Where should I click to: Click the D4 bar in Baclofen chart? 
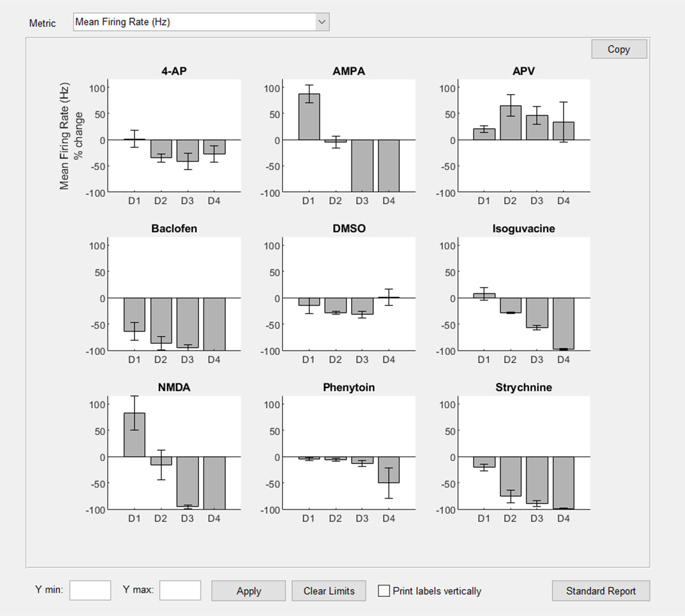click(214, 324)
